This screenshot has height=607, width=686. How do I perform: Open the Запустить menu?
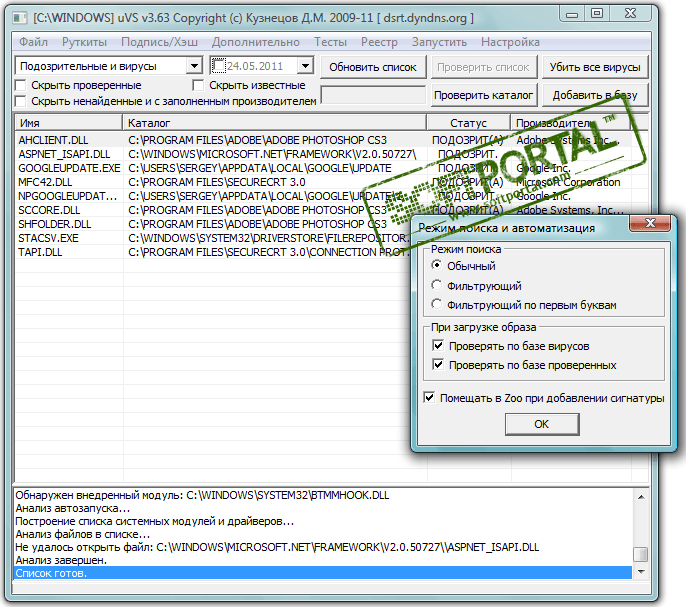439,42
